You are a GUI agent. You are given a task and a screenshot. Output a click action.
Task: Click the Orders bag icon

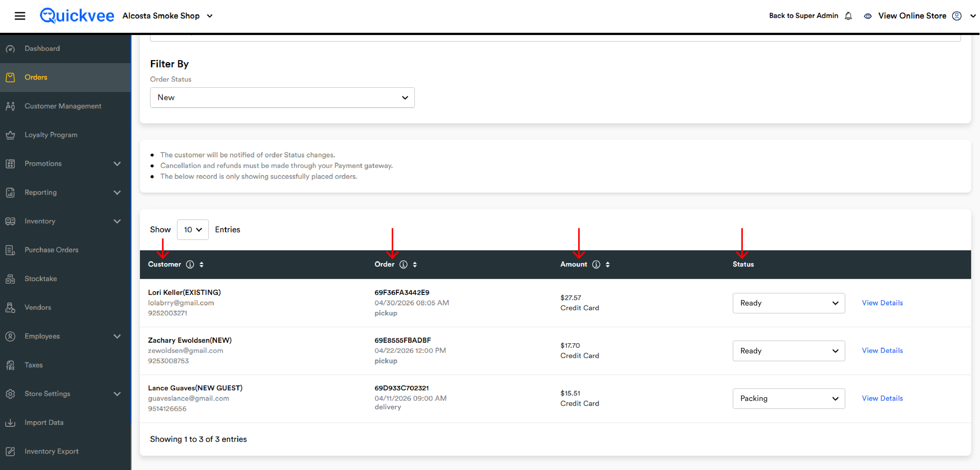tap(10, 77)
